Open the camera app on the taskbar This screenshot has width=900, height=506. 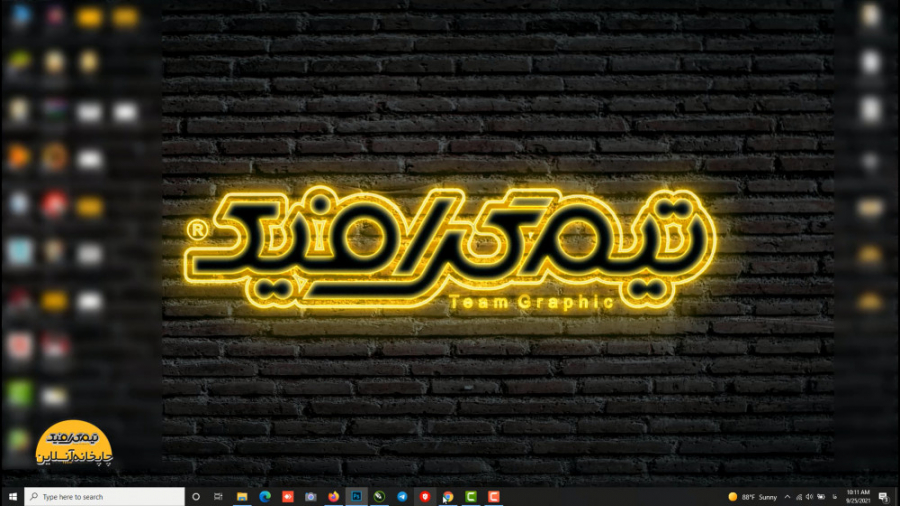click(x=311, y=497)
